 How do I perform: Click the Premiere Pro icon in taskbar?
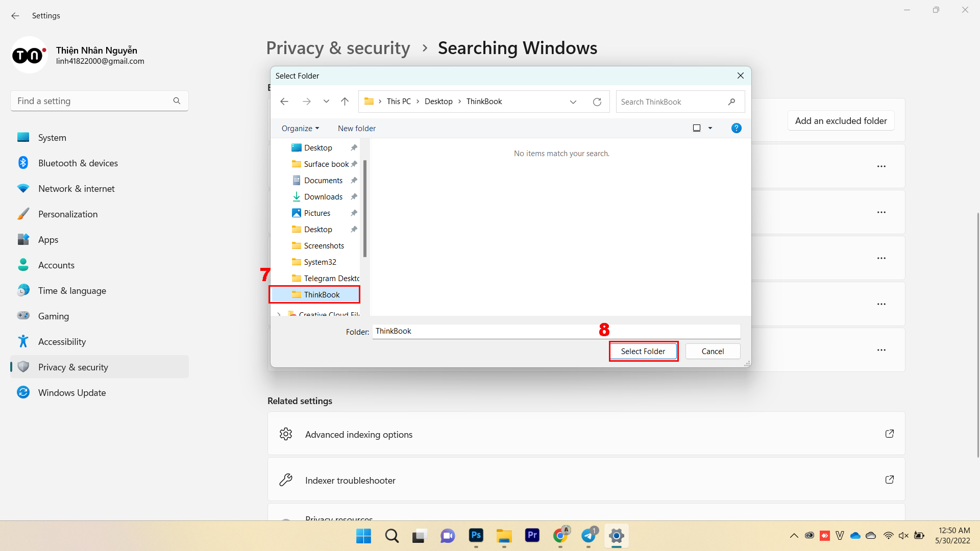[533, 536]
